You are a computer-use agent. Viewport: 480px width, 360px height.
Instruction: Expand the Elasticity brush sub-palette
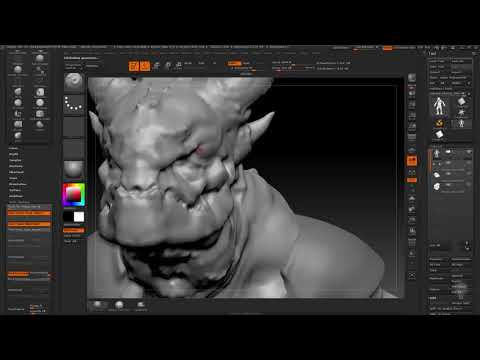(x=16, y=166)
